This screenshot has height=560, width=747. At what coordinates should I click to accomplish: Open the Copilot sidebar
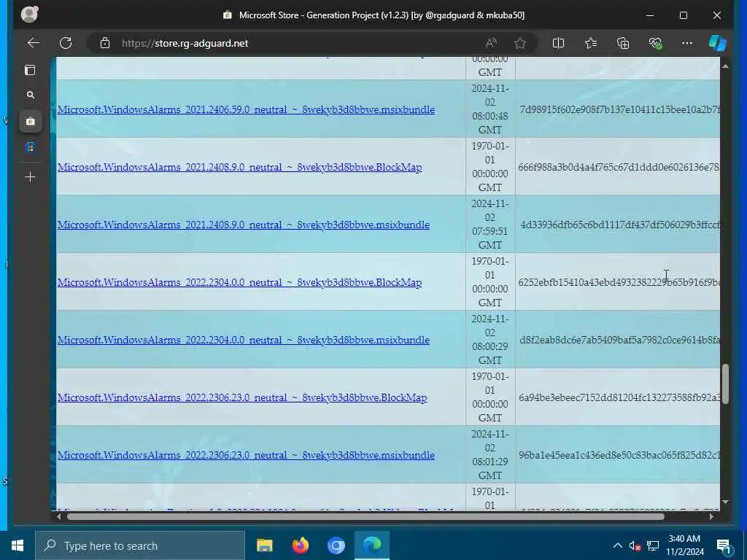point(718,43)
